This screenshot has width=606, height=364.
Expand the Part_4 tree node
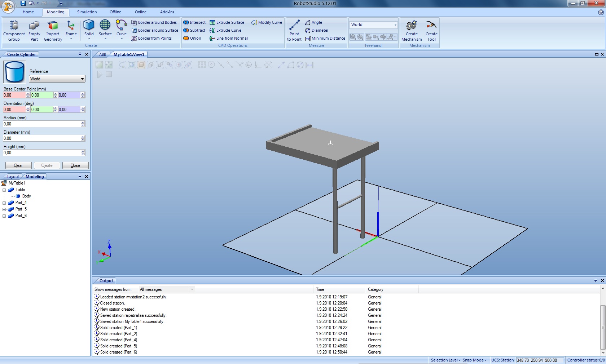coord(4,203)
